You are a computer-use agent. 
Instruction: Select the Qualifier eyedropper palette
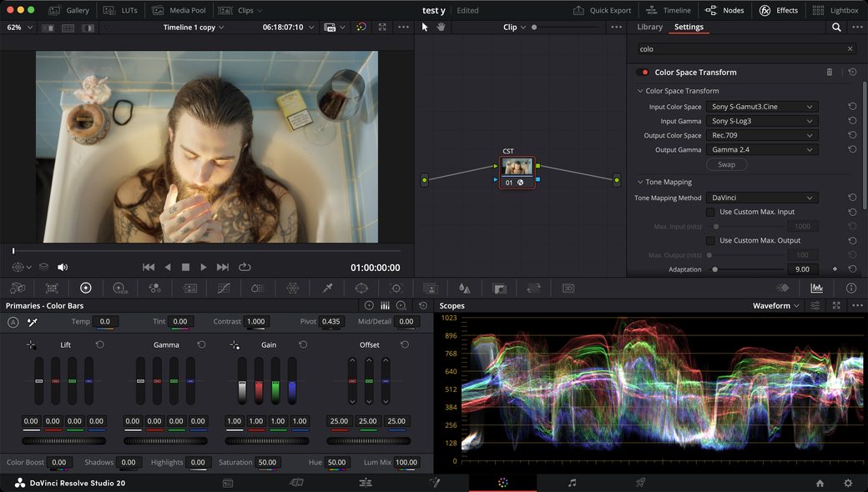coord(327,288)
